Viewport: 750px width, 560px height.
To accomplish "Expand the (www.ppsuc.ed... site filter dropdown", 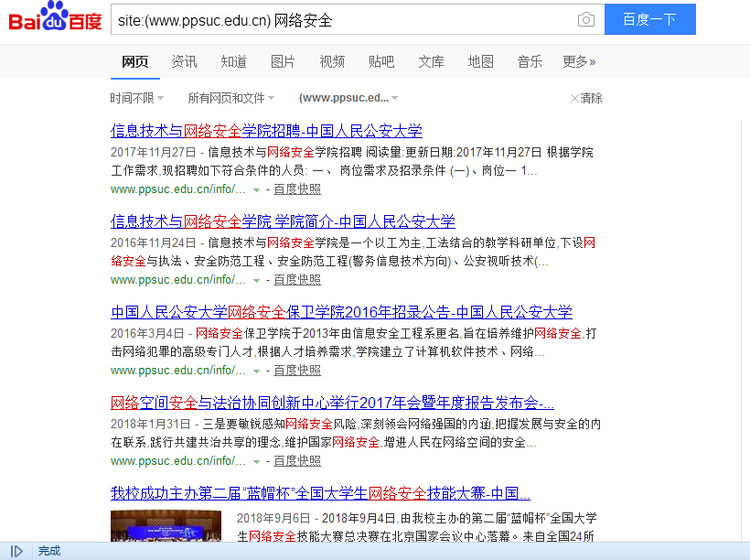I will [348, 98].
